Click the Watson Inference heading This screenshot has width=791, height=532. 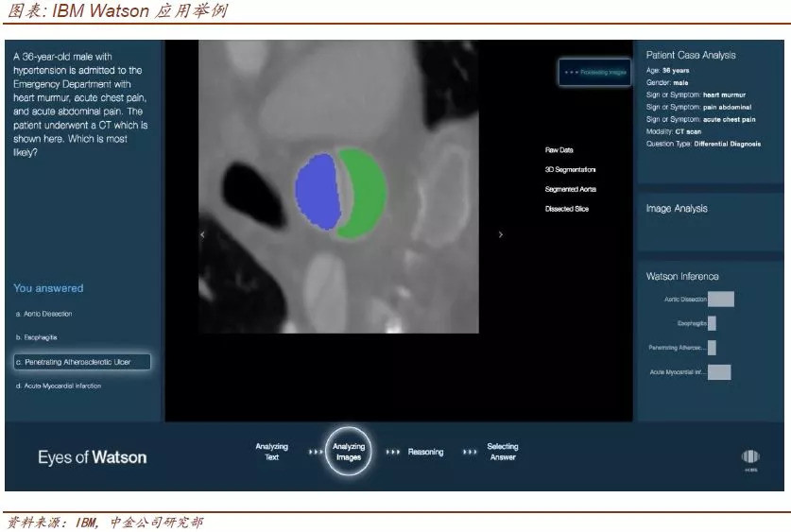coord(682,276)
